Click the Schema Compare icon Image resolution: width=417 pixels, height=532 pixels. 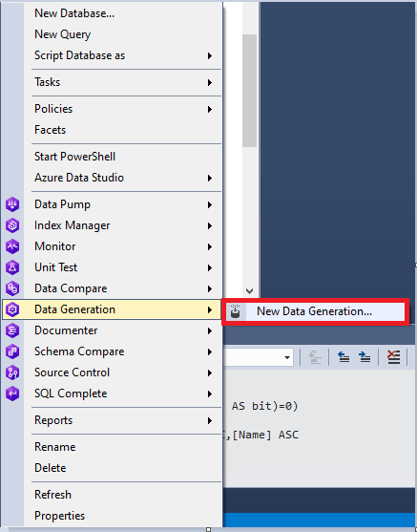[12, 351]
